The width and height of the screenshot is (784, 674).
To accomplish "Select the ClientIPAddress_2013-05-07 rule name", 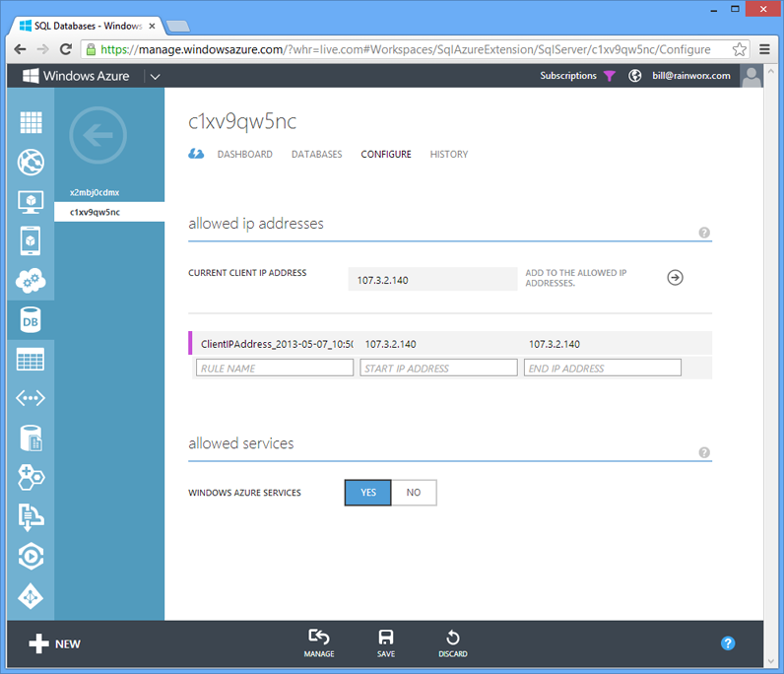I will tap(277, 344).
